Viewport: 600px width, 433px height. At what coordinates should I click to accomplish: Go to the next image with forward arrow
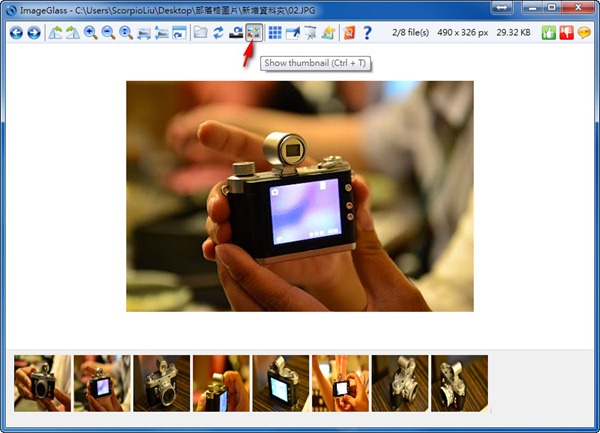34,33
